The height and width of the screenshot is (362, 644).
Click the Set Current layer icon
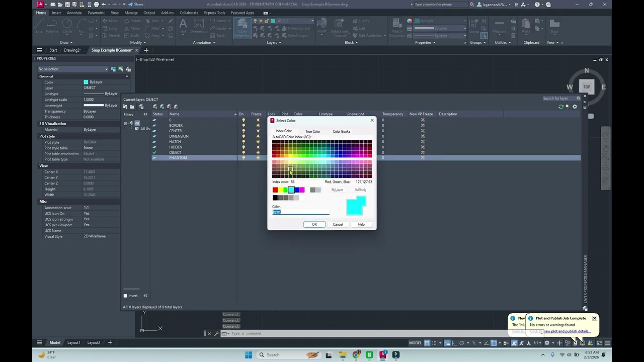pyautogui.click(x=176, y=107)
